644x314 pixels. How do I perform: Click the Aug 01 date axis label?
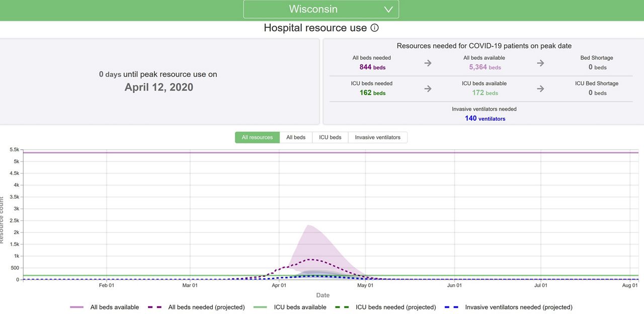click(630, 285)
